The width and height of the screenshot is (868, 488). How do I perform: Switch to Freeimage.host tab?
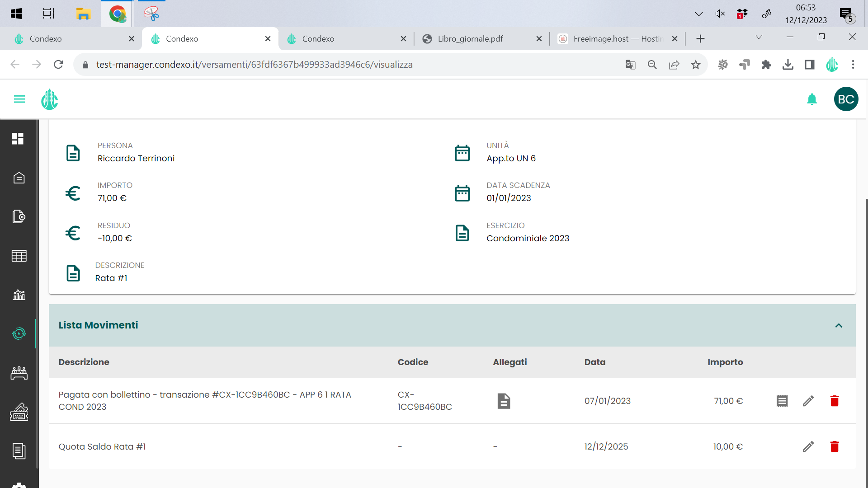click(x=617, y=39)
